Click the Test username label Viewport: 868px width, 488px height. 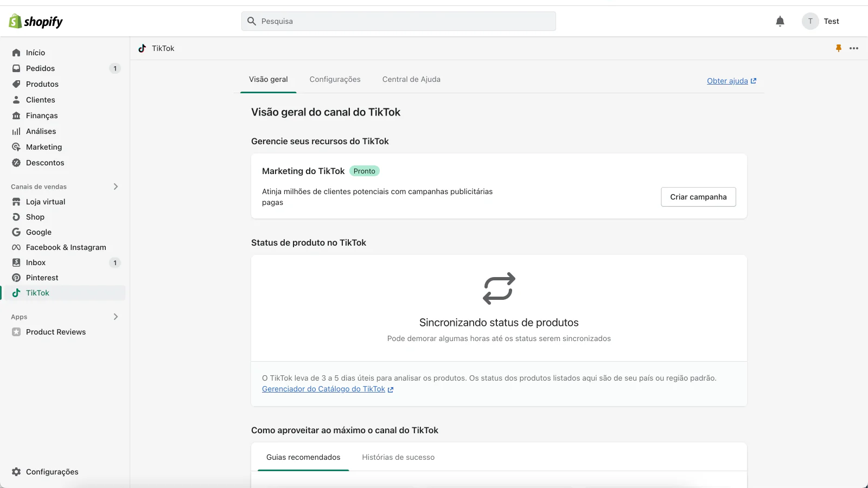pos(831,21)
